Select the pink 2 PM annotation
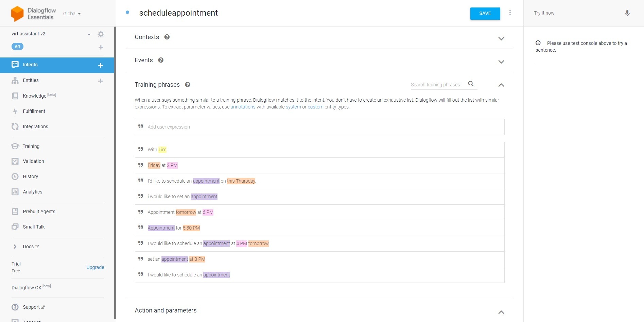The height and width of the screenshot is (322, 644). coord(172,165)
